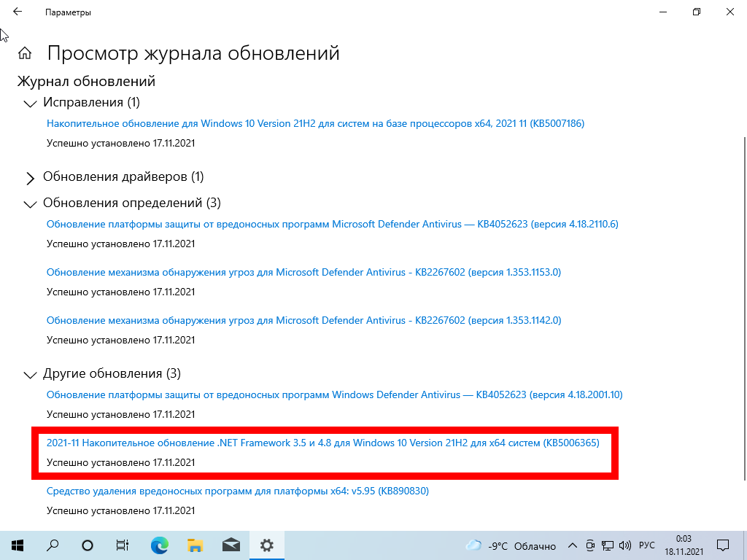Open Windows Defender KB4052623 version 4.18.2001.10 link

pyautogui.click(x=334, y=394)
